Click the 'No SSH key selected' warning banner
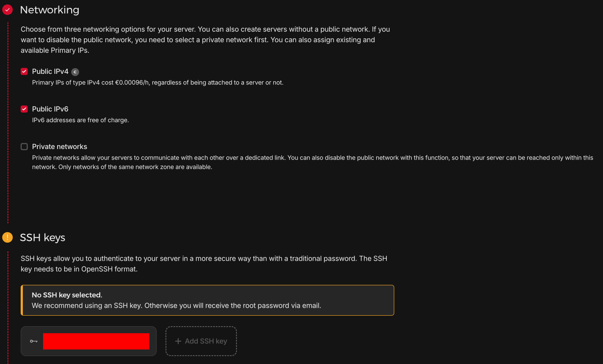Screen dimensions: 603x364 [207, 300]
